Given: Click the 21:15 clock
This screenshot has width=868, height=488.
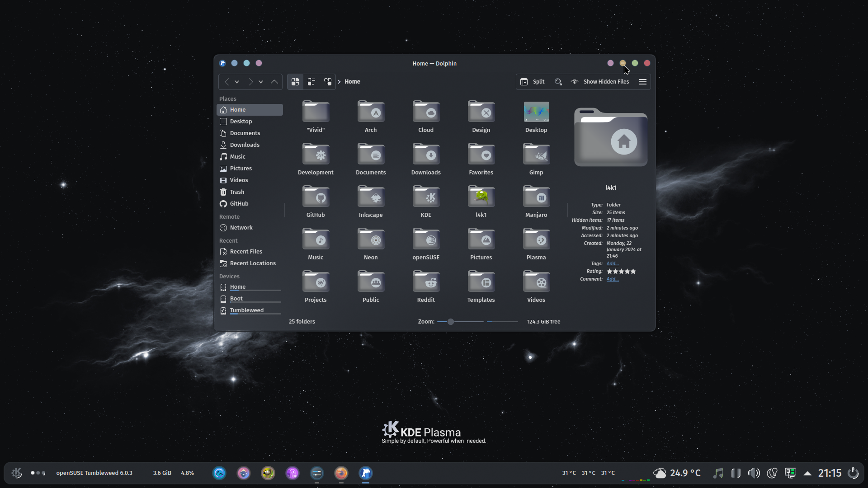Looking at the screenshot, I should click(830, 473).
